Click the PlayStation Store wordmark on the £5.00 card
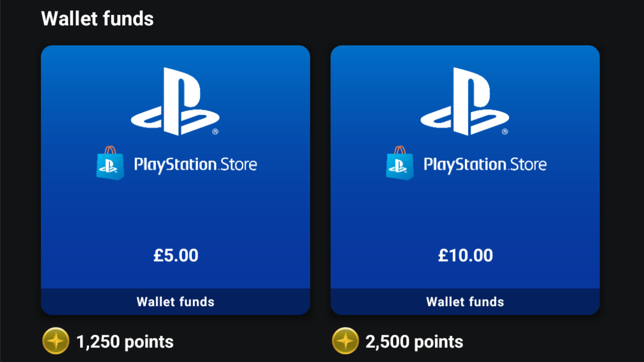Viewport: 644px width, 362px height. coord(195,165)
